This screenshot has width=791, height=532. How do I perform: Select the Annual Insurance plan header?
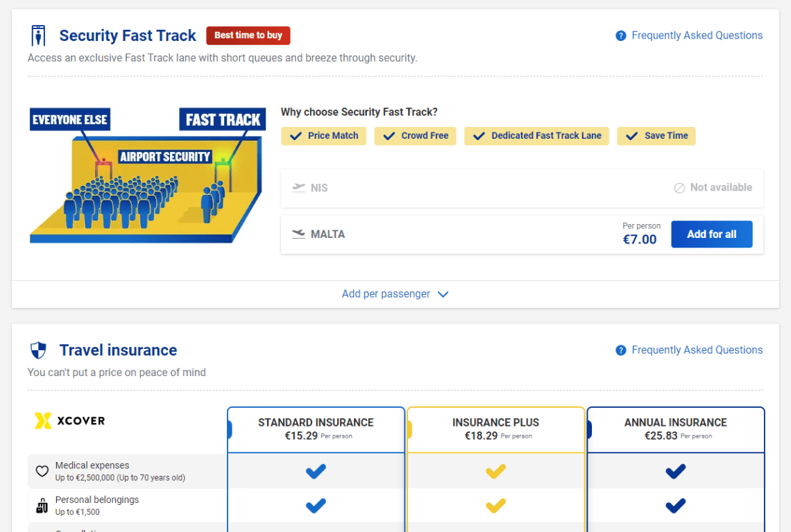point(676,429)
